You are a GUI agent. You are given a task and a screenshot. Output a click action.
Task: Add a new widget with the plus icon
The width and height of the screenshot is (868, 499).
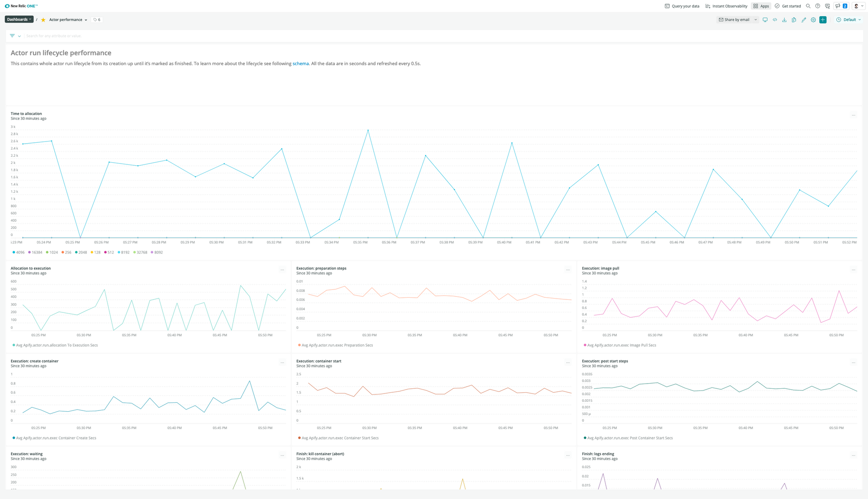click(x=823, y=20)
